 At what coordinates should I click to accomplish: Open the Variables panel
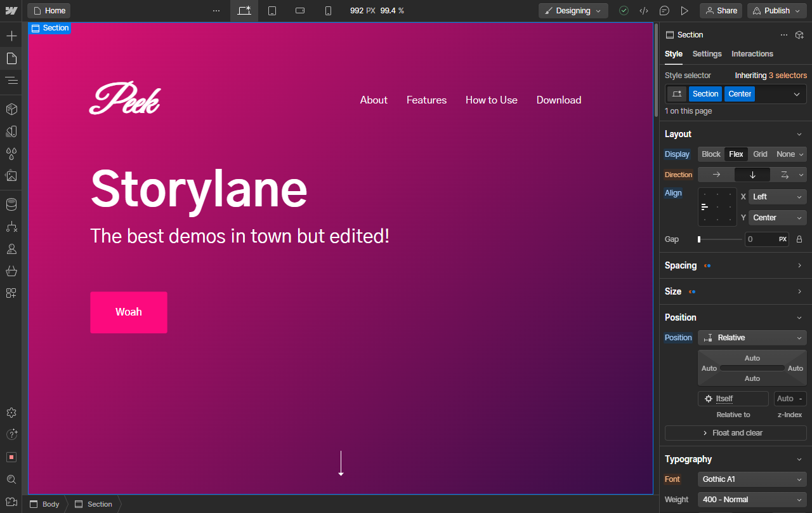[11, 131]
